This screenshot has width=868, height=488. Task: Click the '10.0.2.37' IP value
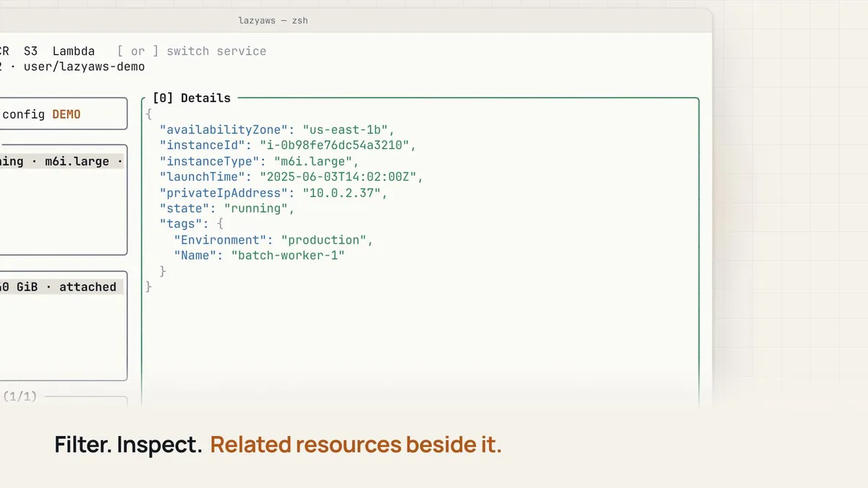343,193
